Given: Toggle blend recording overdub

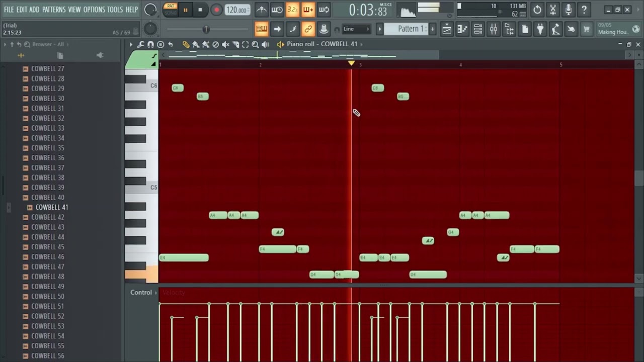Looking at the screenshot, I should 308,10.
